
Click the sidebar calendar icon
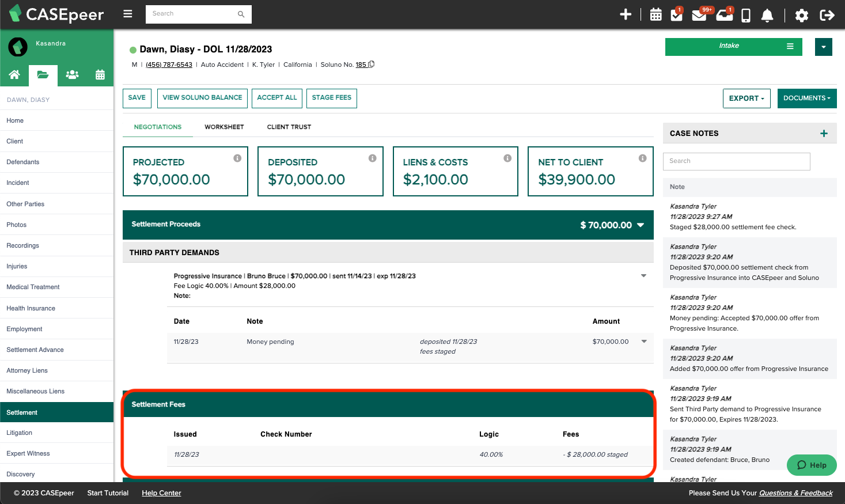[100, 74]
